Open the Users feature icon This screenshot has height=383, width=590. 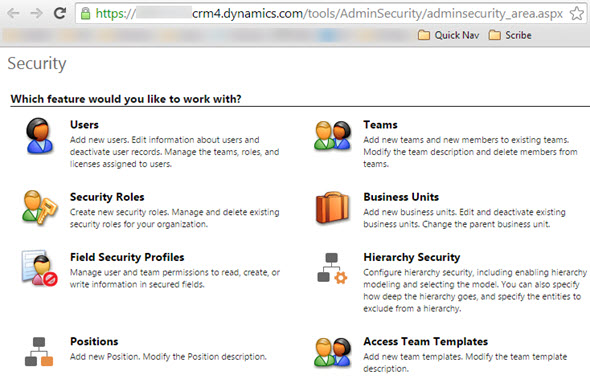39,136
